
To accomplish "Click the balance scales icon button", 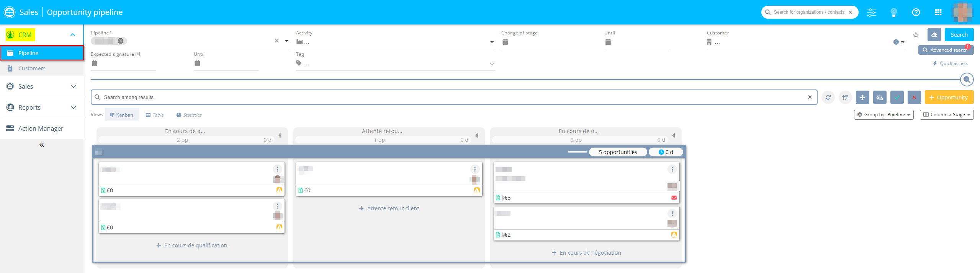I will pyautogui.click(x=880, y=97).
